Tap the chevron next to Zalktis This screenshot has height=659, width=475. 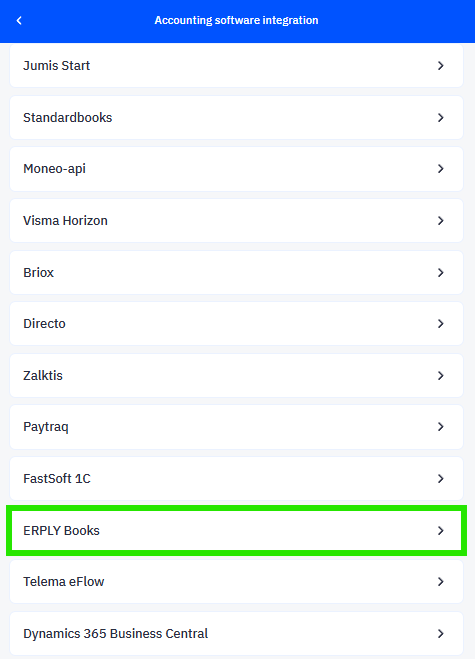(441, 376)
